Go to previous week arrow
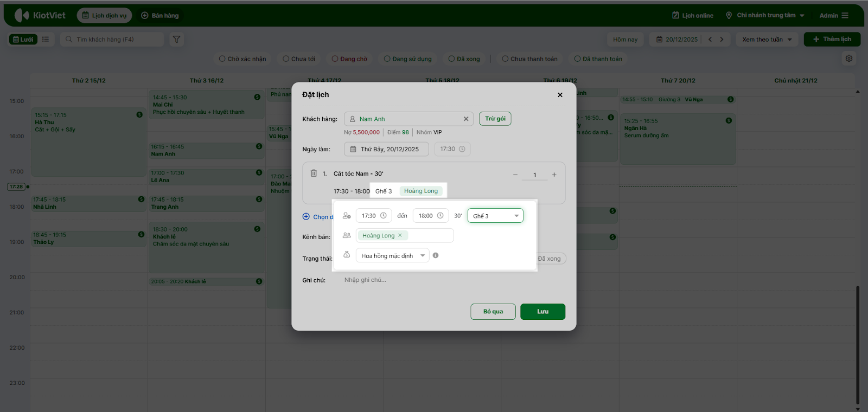The width and height of the screenshot is (868, 412). pos(710,39)
